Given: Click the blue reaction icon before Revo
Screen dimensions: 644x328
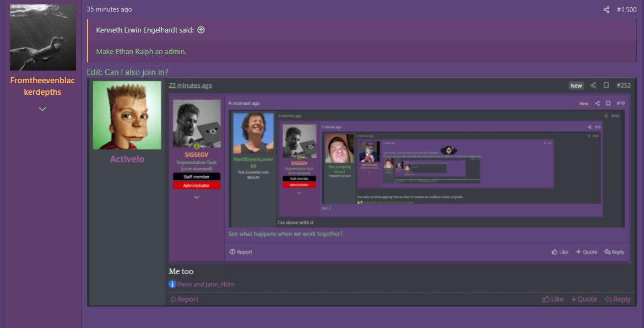Looking at the screenshot, I should (x=172, y=284).
